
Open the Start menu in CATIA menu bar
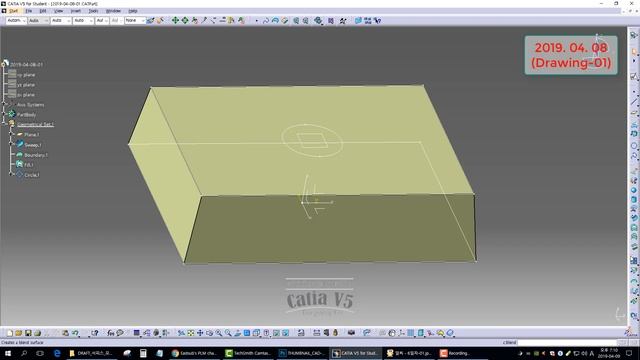13,11
